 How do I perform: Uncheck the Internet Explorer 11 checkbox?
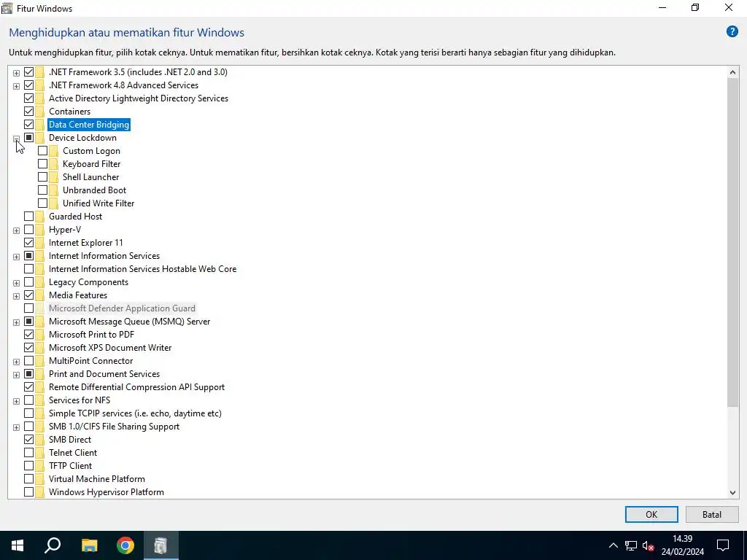click(28, 243)
